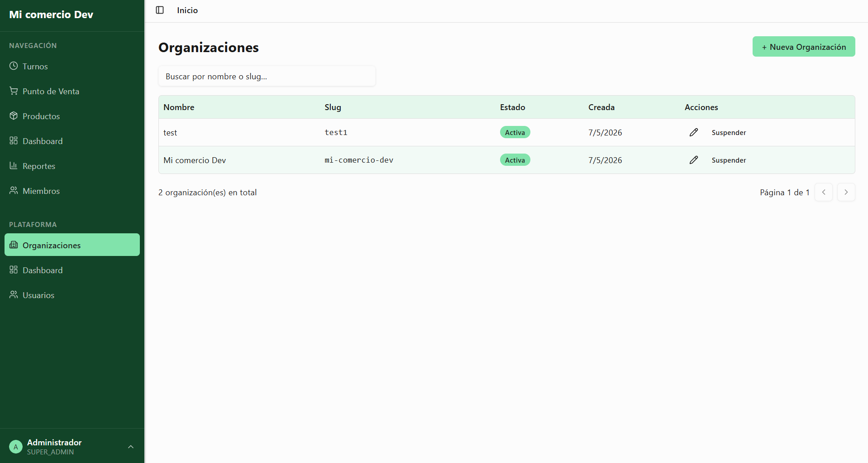Click the Organizaciones building icon
This screenshot has height=463, width=868.
(14, 245)
